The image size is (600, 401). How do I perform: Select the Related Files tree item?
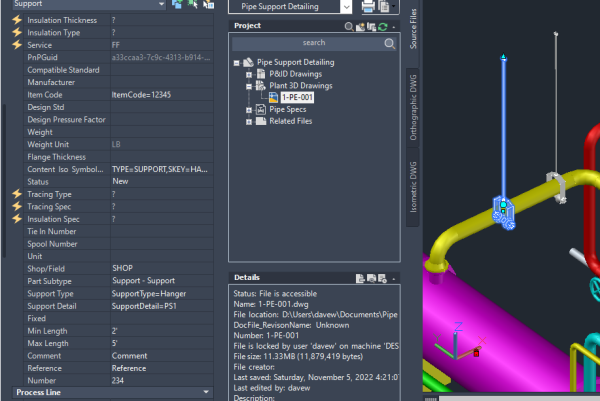click(290, 121)
